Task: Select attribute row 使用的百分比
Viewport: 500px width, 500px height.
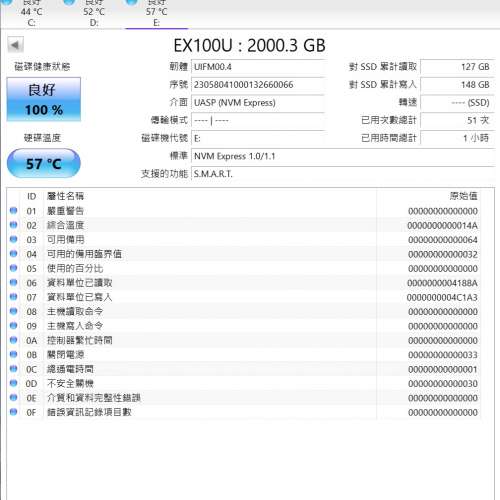Action: [244, 268]
